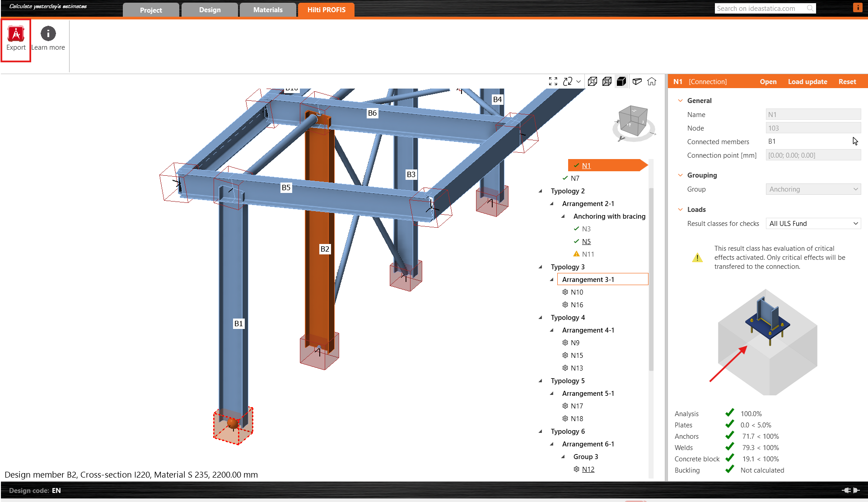Collapse the Typology 4 tree branch
This screenshot has width=868, height=502.
(x=541, y=317)
